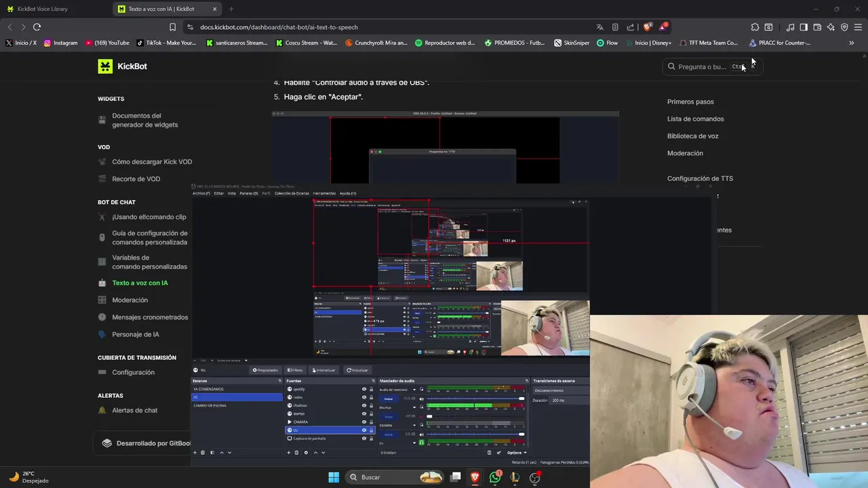
Task: Open the mixer Options dropdown
Action: click(x=517, y=452)
